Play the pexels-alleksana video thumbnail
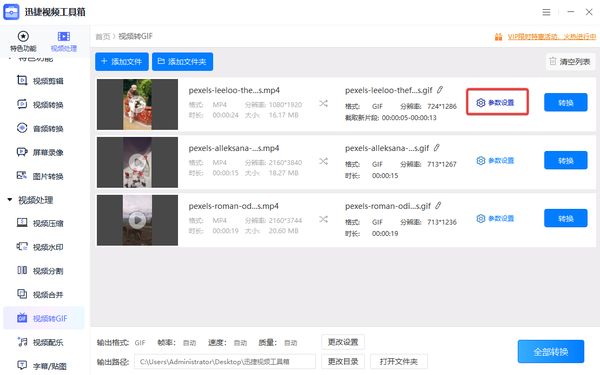This screenshot has width=600, height=375. 137,163
